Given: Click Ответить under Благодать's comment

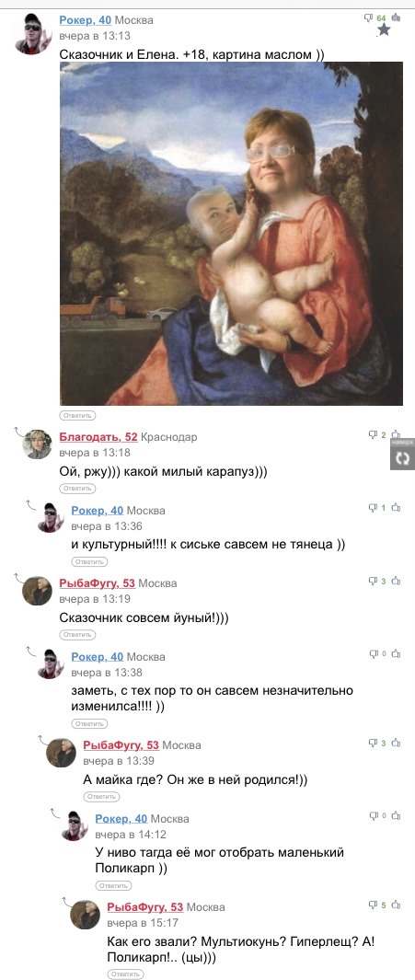Looking at the screenshot, I should [77, 488].
